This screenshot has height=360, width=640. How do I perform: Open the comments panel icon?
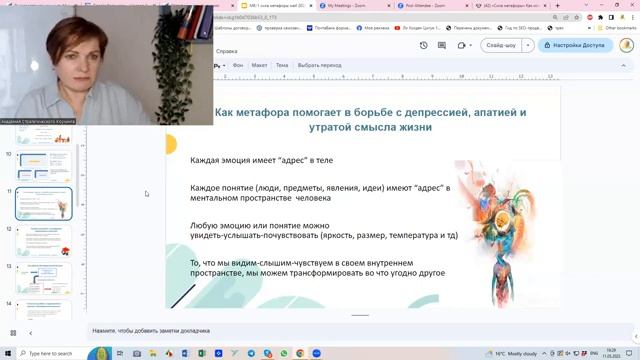[442, 45]
